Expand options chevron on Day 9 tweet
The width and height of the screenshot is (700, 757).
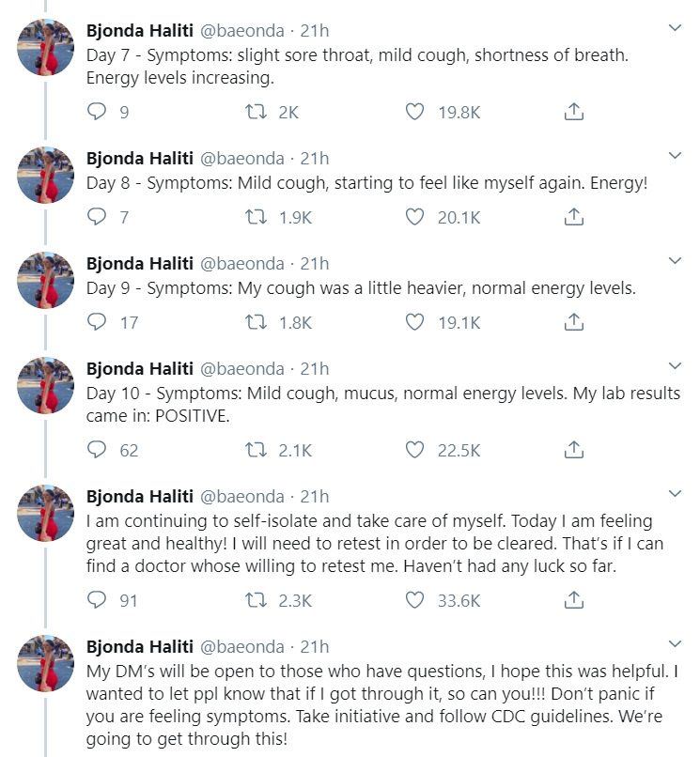tap(675, 261)
